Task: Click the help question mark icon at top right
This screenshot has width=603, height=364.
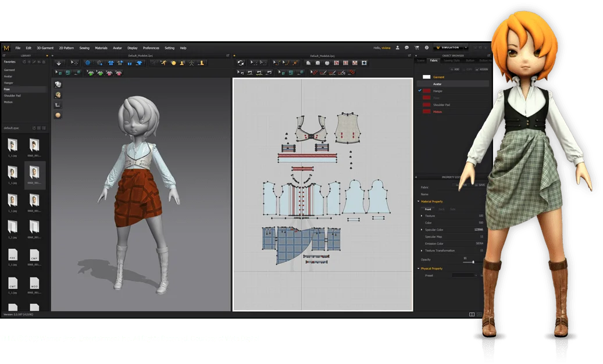Action: [x=426, y=47]
